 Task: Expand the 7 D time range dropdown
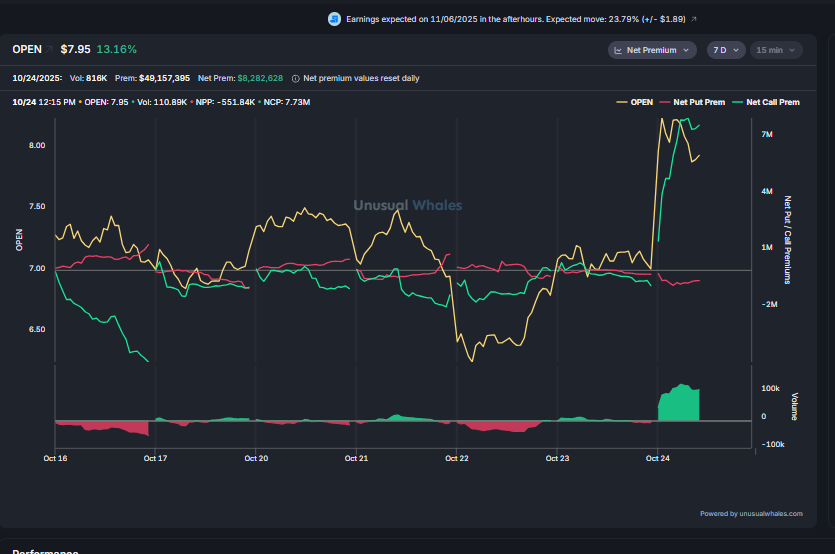[x=726, y=50]
